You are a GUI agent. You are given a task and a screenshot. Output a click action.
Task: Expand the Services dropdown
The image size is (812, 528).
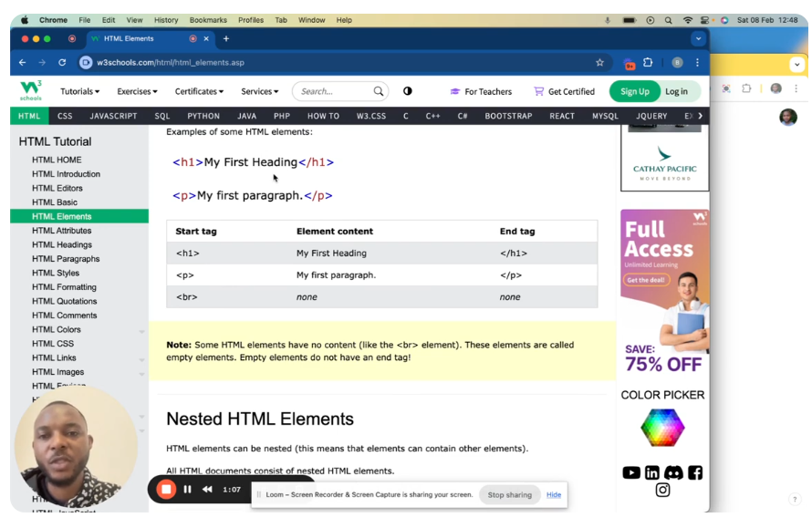click(x=259, y=91)
